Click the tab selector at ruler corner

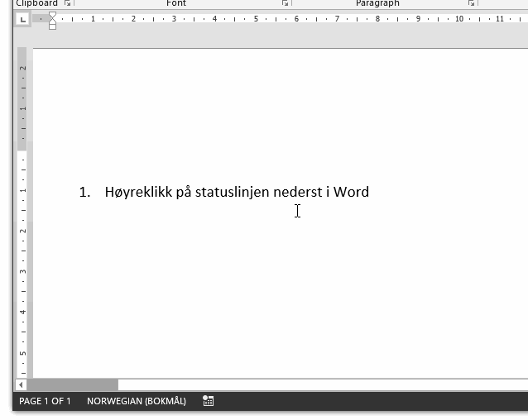point(23,20)
